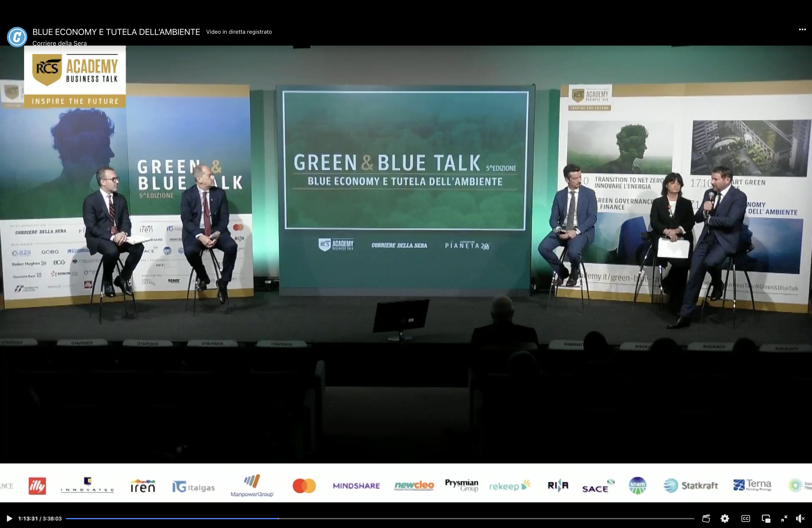The width and height of the screenshot is (812, 528).
Task: Open the settings gear in the player
Action: click(725, 519)
